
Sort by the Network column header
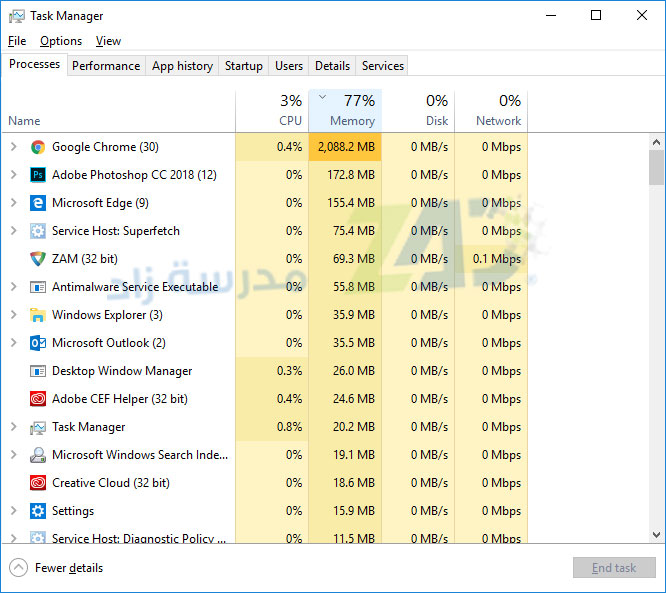pyautogui.click(x=491, y=110)
